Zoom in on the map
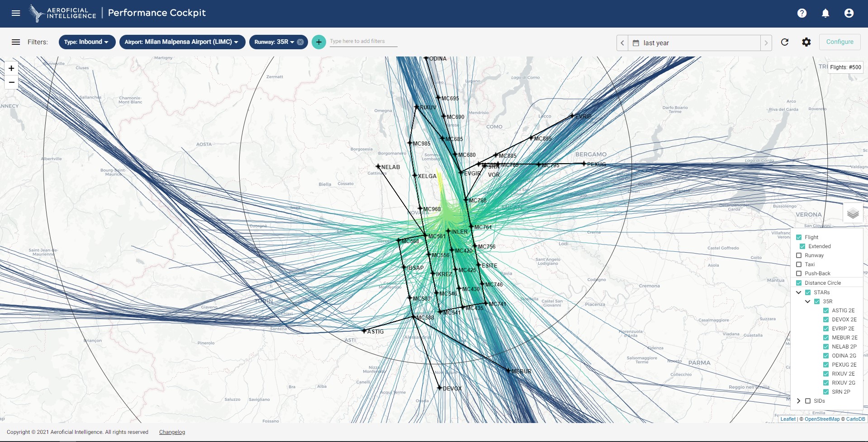868x442 pixels. coord(11,69)
